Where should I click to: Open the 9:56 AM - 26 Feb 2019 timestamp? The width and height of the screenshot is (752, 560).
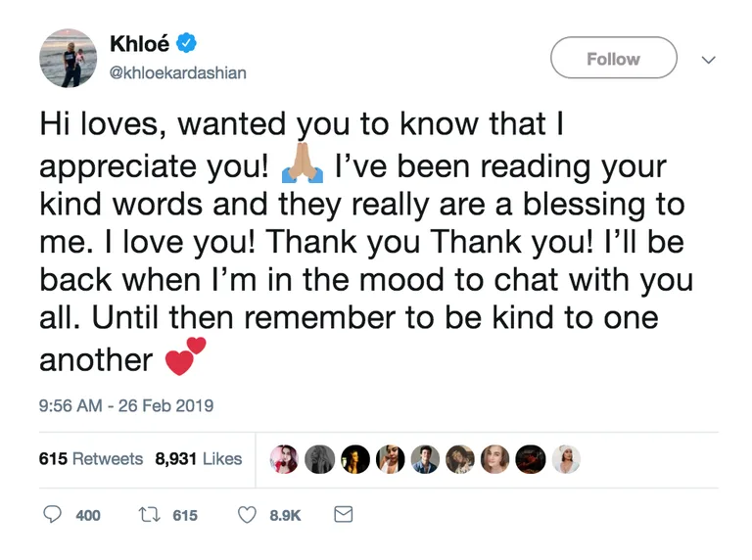[126, 405]
